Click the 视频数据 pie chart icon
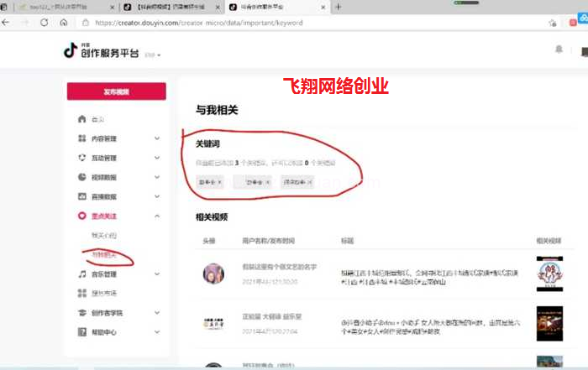588x370 pixels. point(82,177)
